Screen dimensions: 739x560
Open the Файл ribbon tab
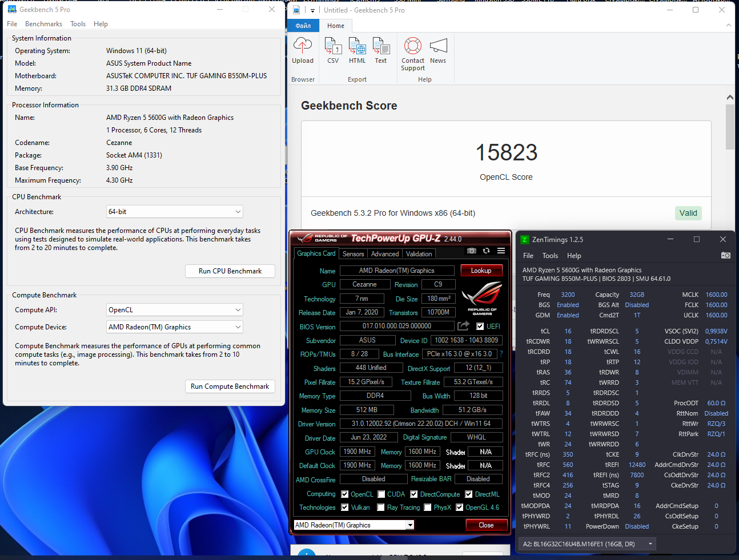click(x=303, y=26)
